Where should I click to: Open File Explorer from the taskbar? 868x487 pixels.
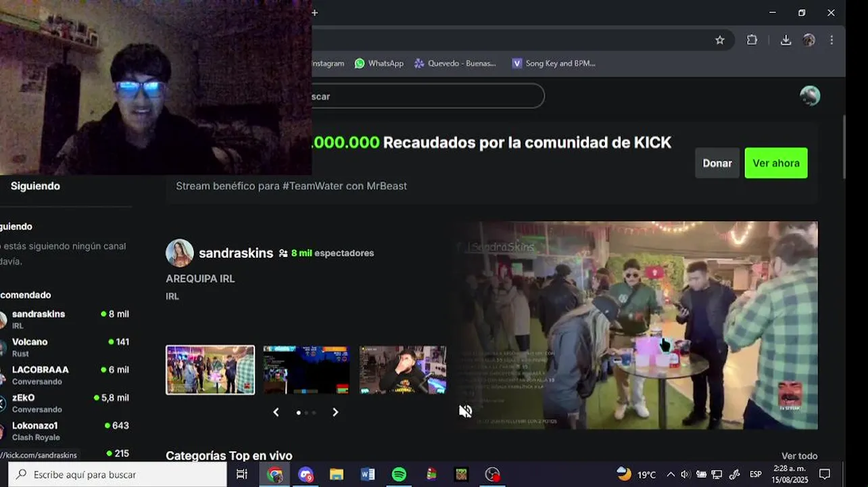click(337, 474)
